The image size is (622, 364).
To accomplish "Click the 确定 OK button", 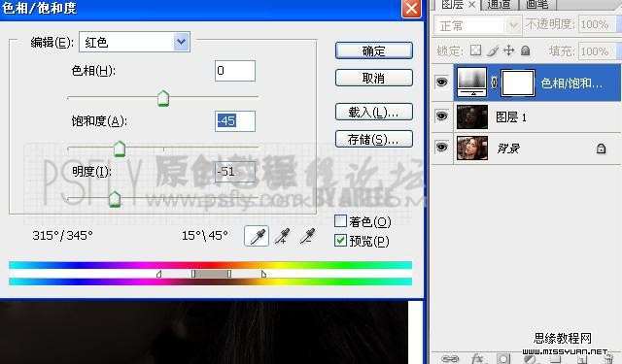I will [x=373, y=50].
